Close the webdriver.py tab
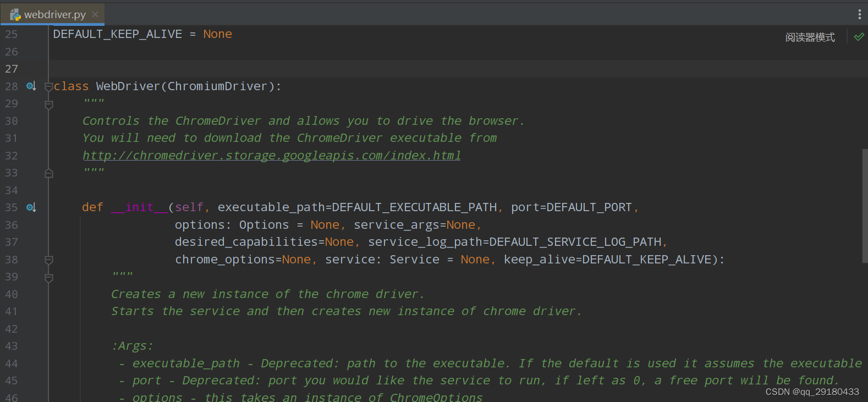Viewport: 868px width, 402px height. [x=95, y=14]
